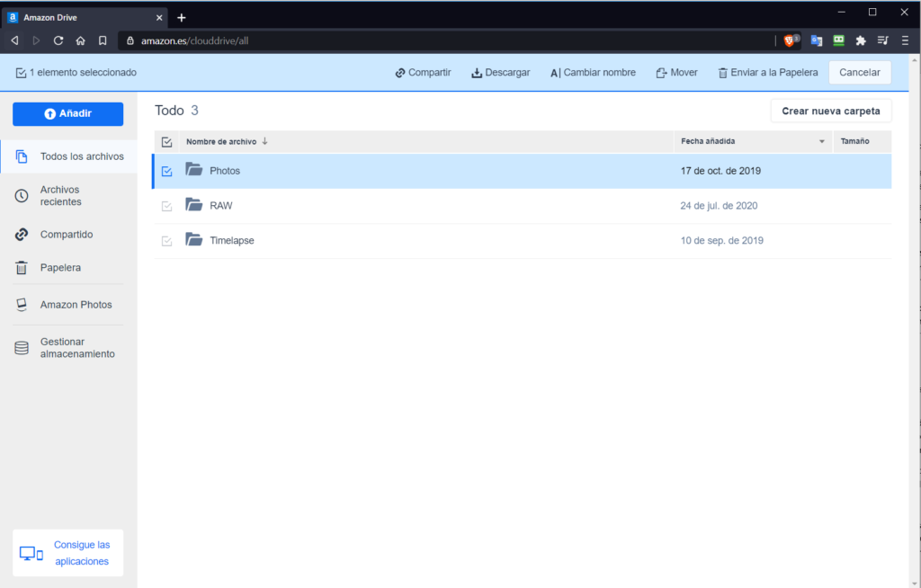Click the Compartir action
Screen dimensions: 921x588
[x=423, y=72]
